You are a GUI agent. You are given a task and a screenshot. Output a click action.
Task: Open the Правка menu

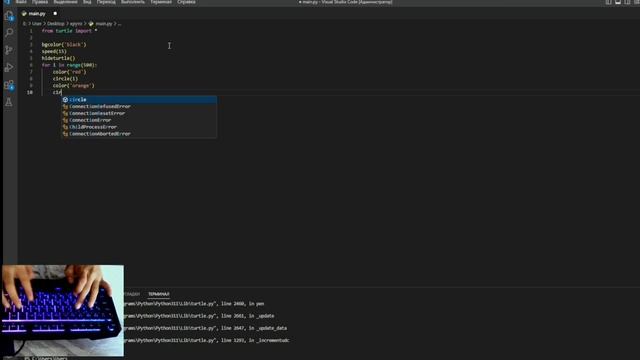pos(40,2)
